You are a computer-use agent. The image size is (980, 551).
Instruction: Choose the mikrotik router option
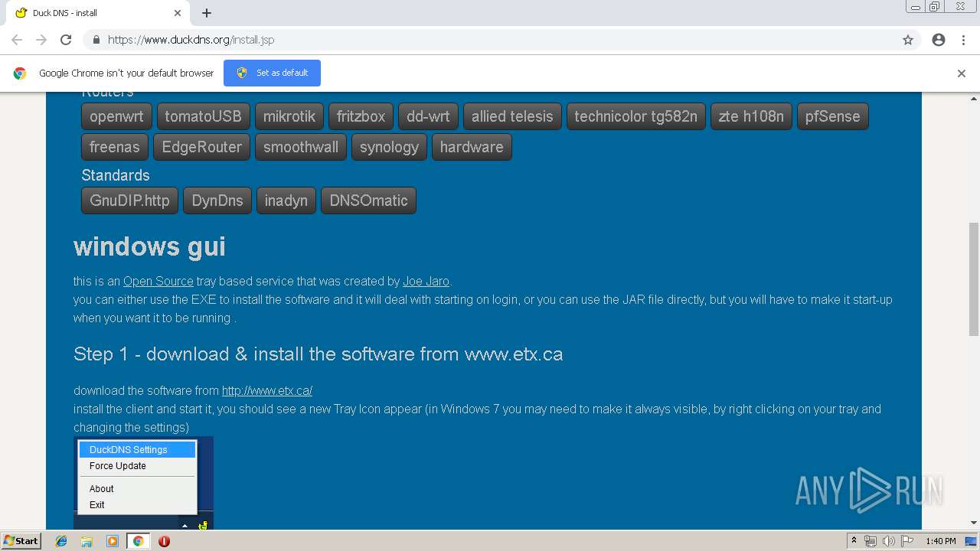click(x=289, y=116)
